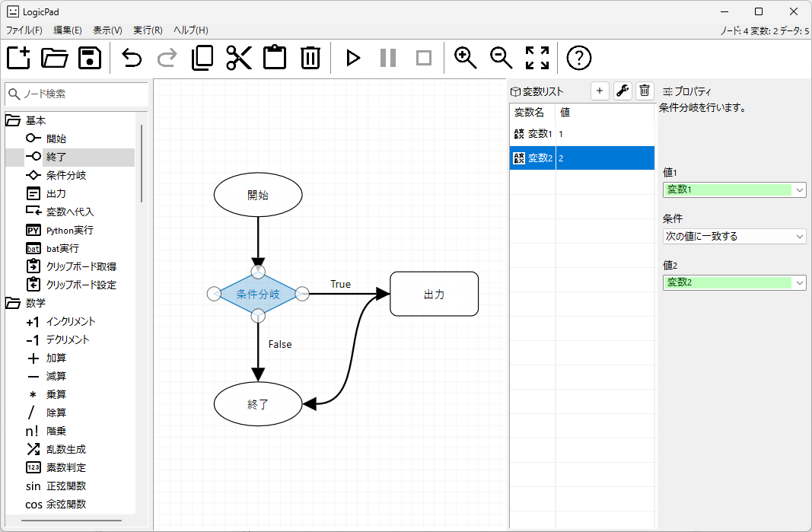Screen dimensions: 812x532
Task: Delete selected node with the trash toolbar icon
Action: click(x=310, y=58)
